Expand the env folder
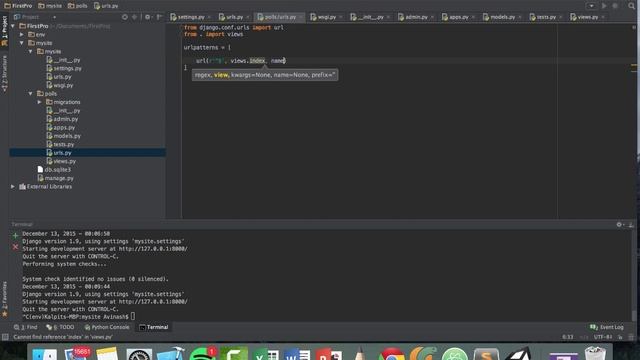The image size is (640, 360). [x=22, y=35]
